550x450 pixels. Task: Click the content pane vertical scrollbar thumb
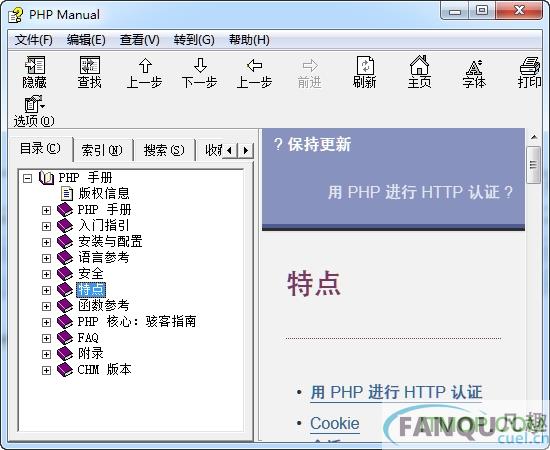click(534, 165)
